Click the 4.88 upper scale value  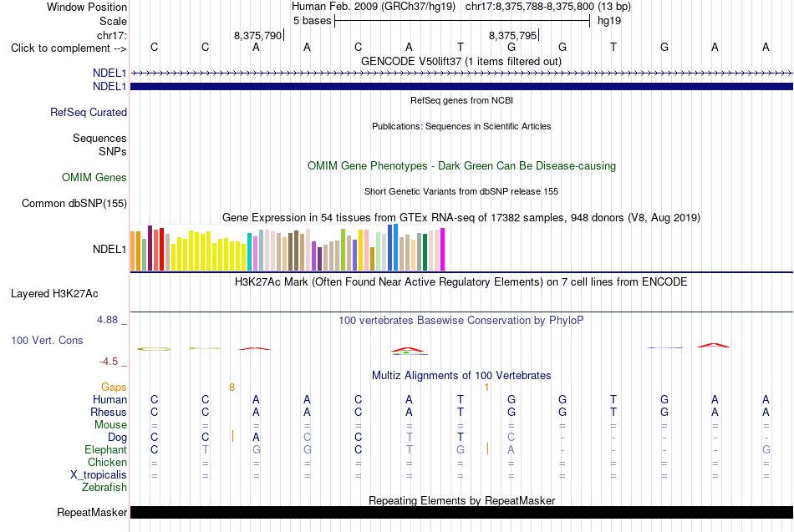point(107,320)
